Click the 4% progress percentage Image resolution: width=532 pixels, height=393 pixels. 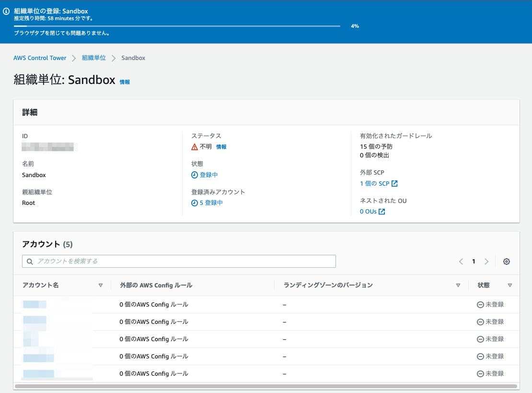355,26
